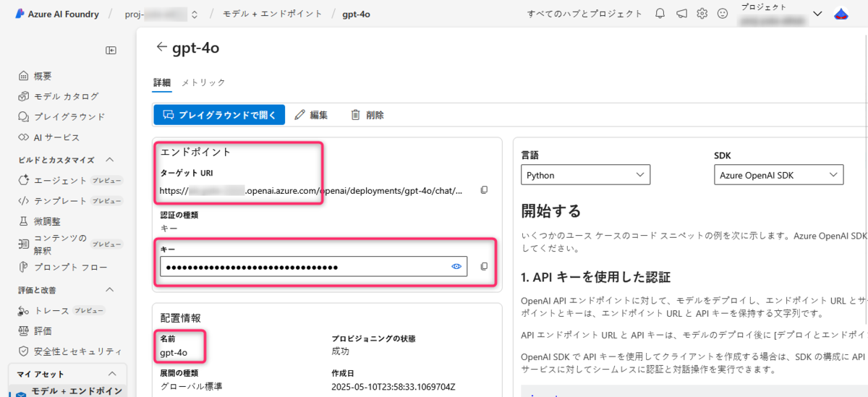Open プロンプト フロー in the sidebar

tap(64, 268)
